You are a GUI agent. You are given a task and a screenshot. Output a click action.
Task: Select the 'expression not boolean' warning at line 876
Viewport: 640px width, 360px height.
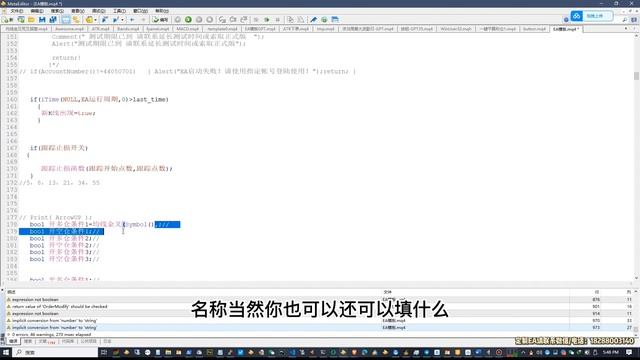(318, 300)
